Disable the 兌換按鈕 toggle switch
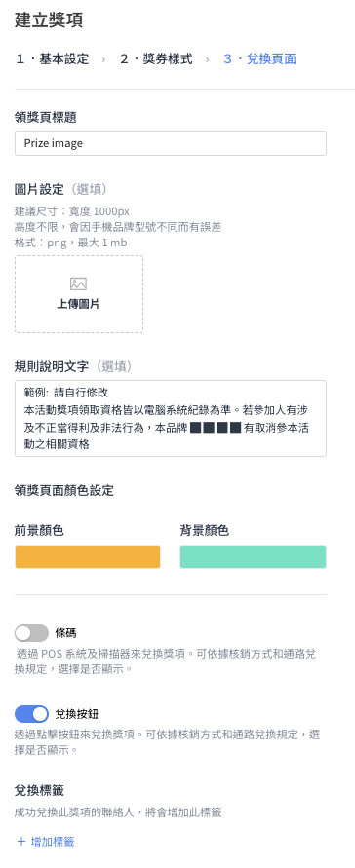 pos(31,714)
